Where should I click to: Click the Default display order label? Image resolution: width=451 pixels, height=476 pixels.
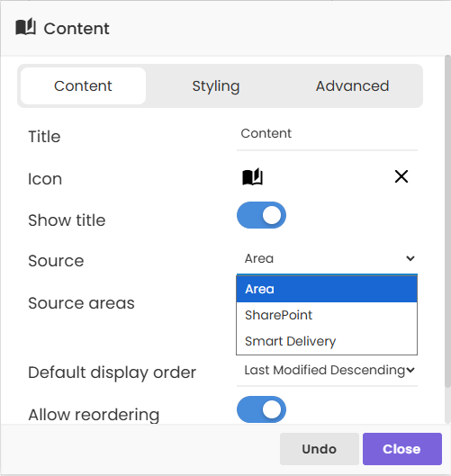[x=112, y=373]
